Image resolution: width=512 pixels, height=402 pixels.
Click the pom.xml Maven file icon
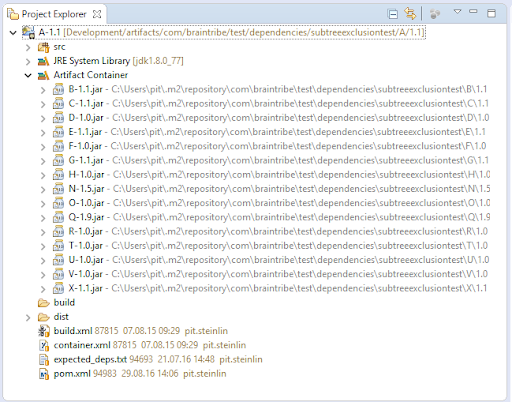[x=44, y=374]
